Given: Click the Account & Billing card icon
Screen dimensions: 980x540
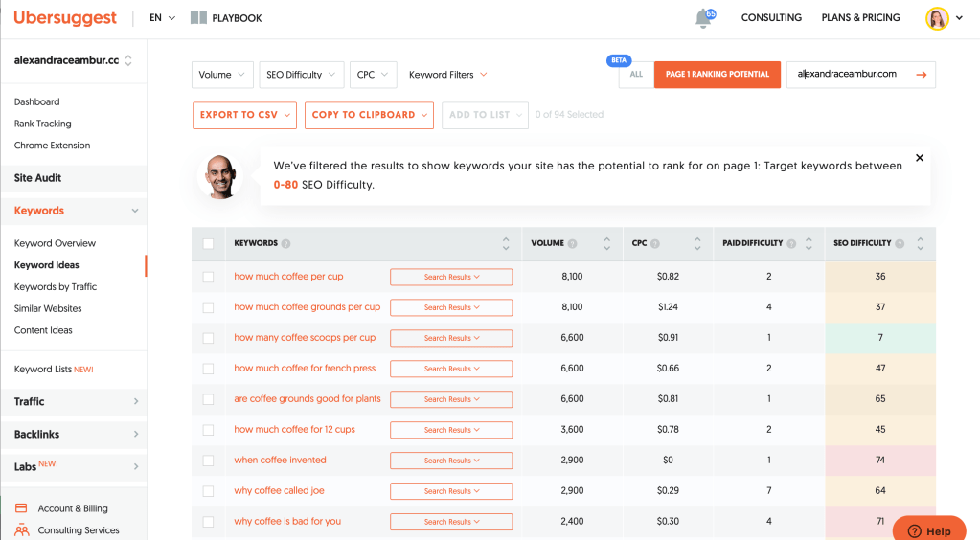Looking at the screenshot, I should 21,508.
